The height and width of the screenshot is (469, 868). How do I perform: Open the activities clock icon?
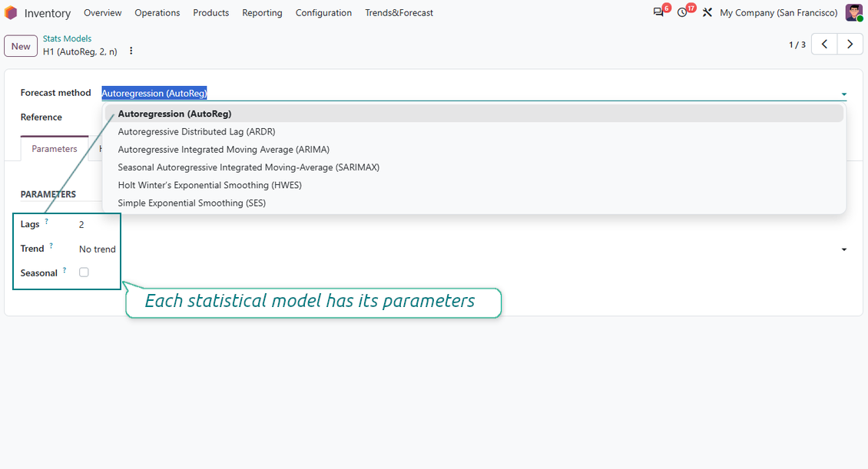click(x=683, y=12)
